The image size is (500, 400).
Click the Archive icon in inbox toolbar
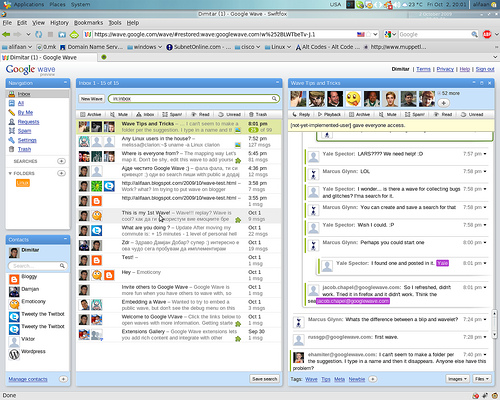tap(83, 114)
